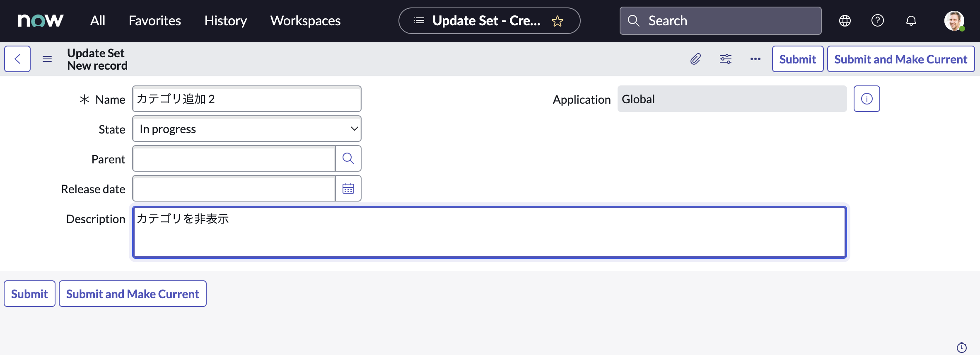View Application field information
Image resolution: width=980 pixels, height=355 pixels.
pyautogui.click(x=867, y=99)
